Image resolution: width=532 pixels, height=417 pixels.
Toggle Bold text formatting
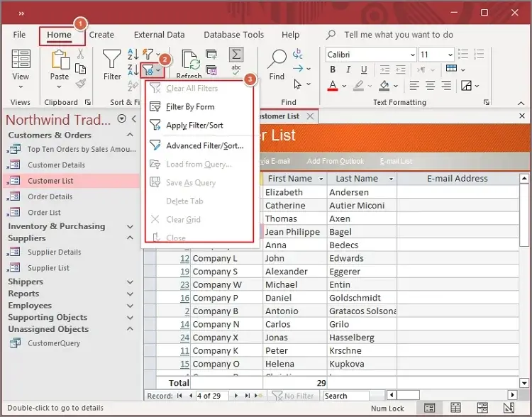point(333,69)
